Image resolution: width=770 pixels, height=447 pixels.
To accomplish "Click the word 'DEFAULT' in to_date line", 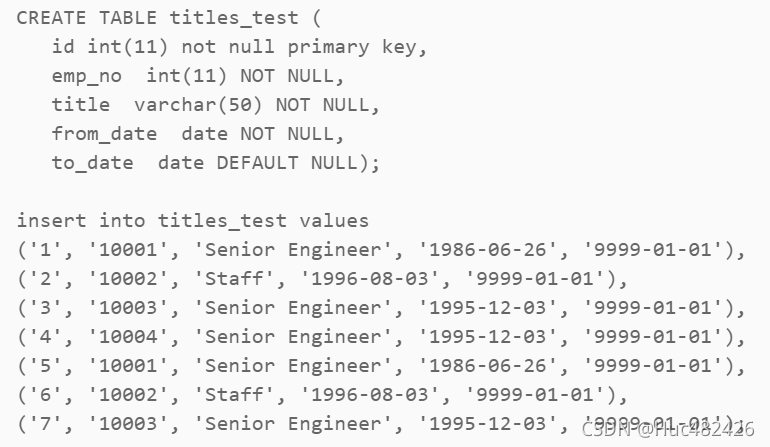I will pos(257,163).
